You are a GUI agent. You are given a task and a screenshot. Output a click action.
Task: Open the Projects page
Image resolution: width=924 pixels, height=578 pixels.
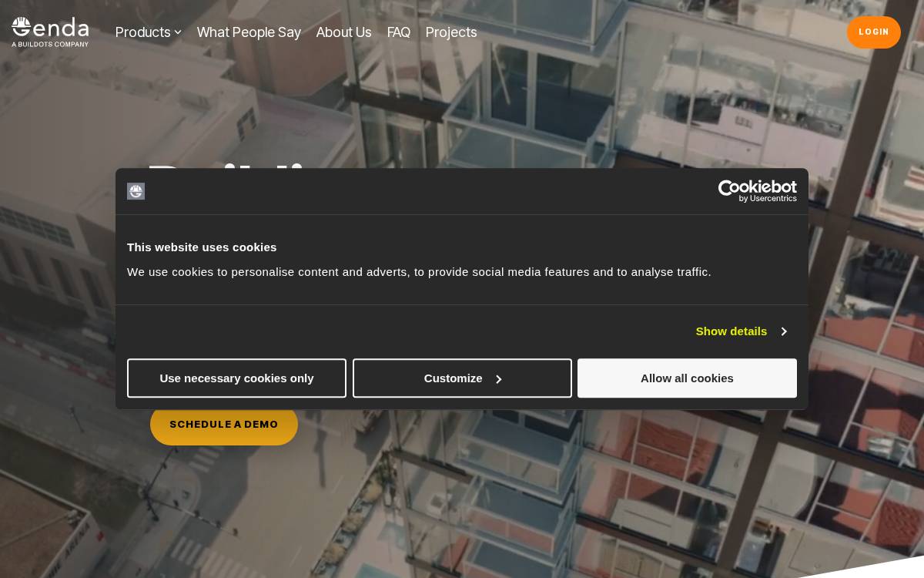point(451,32)
